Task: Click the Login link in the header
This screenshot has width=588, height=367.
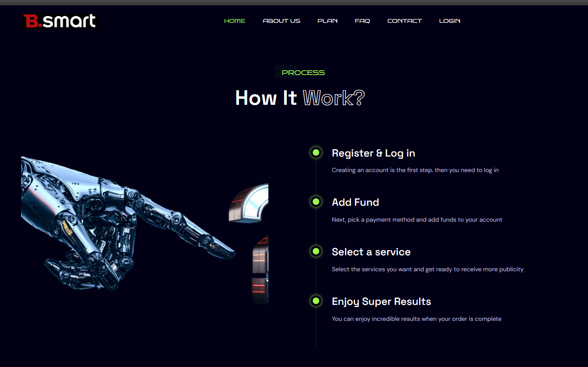Action: tap(450, 21)
